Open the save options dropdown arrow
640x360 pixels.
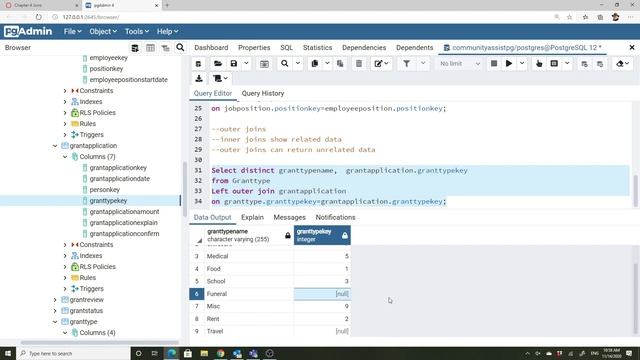246,64
